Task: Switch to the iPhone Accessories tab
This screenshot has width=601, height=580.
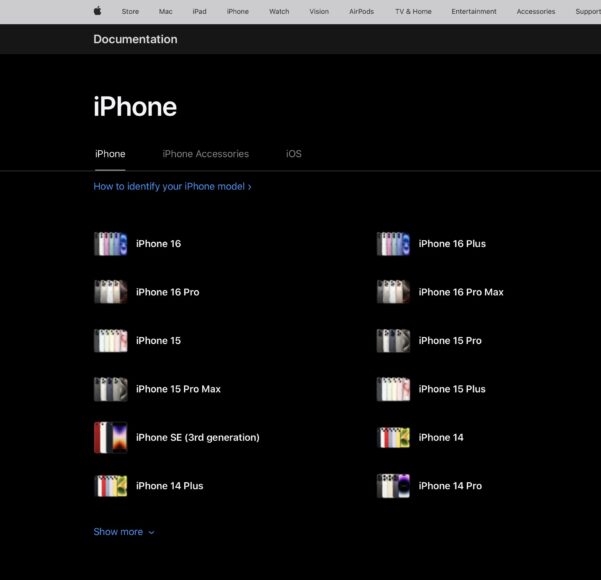Action: 205,154
